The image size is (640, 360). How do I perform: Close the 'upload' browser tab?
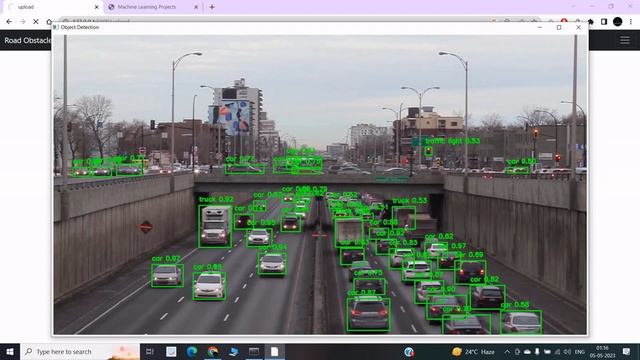pos(96,7)
